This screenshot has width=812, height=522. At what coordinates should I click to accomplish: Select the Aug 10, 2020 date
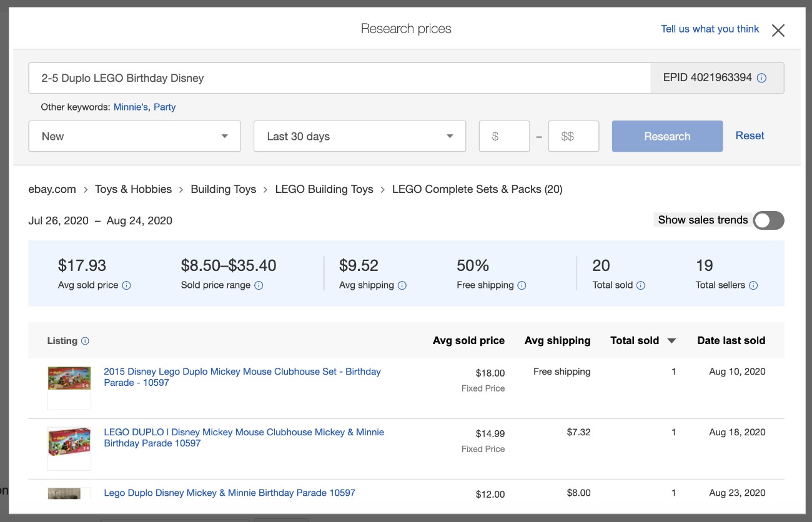(737, 372)
